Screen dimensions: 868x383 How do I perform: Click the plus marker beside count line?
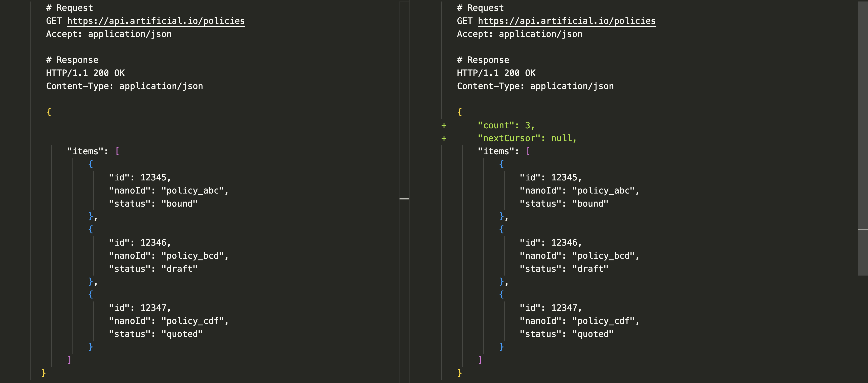coord(444,125)
